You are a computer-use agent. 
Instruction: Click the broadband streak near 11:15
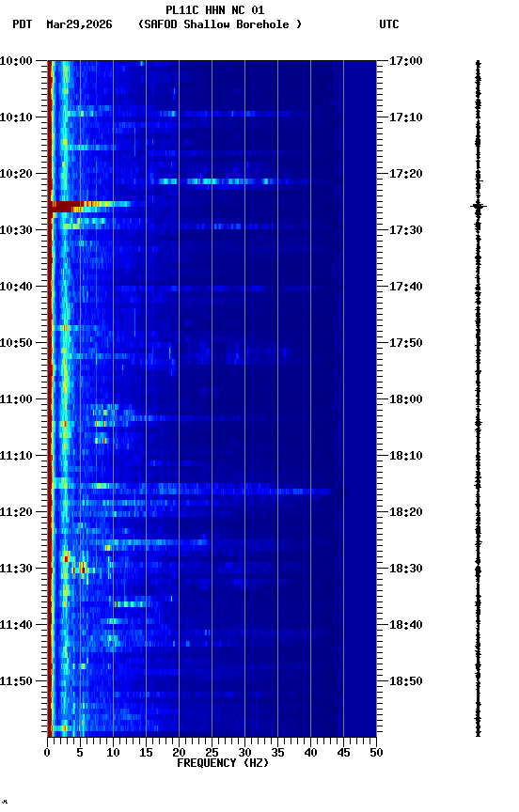pyautogui.click(x=191, y=489)
